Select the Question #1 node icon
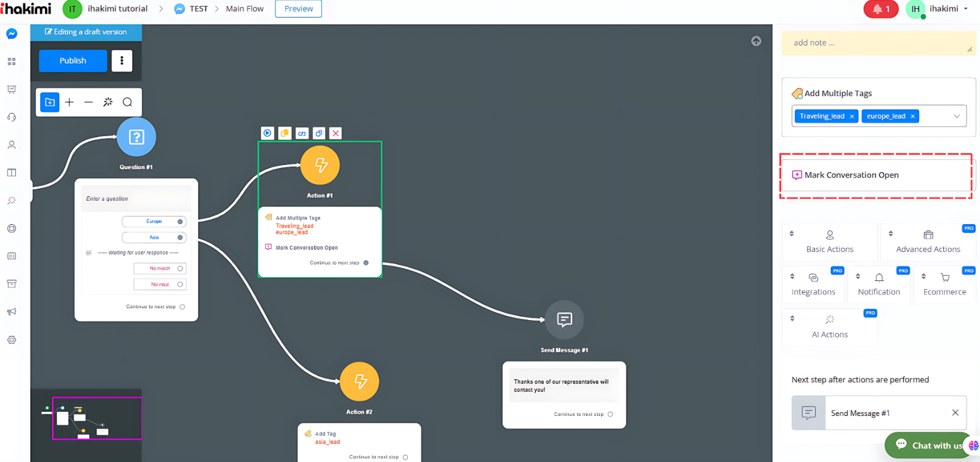 pos(136,137)
